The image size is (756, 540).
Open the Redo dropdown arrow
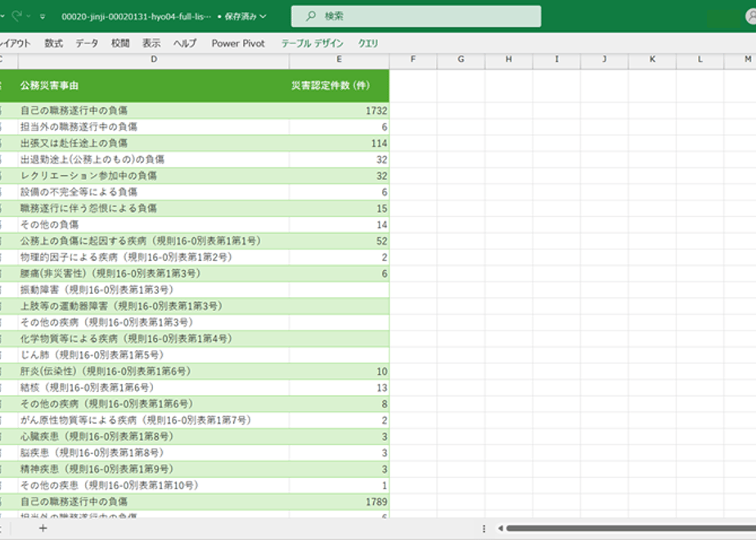(29, 16)
